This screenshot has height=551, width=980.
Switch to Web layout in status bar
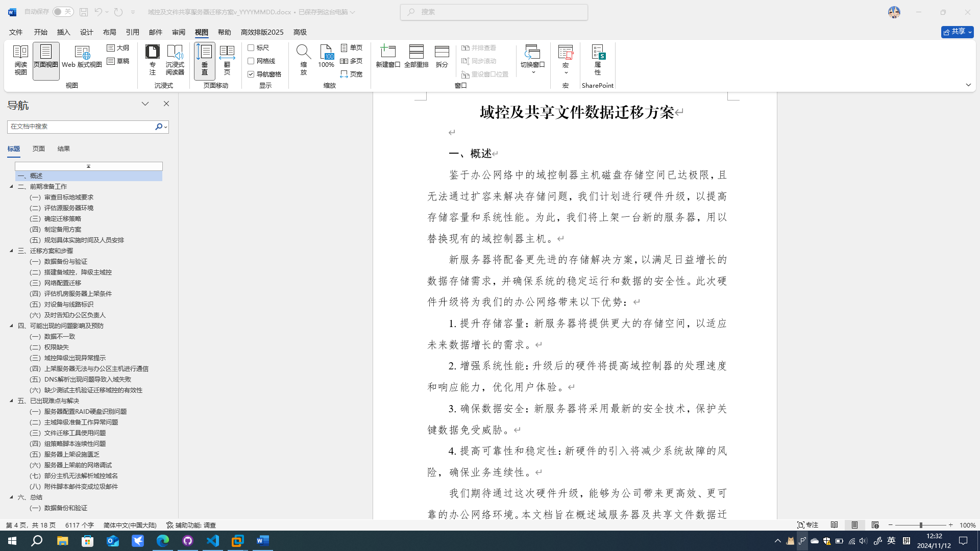[875, 525]
